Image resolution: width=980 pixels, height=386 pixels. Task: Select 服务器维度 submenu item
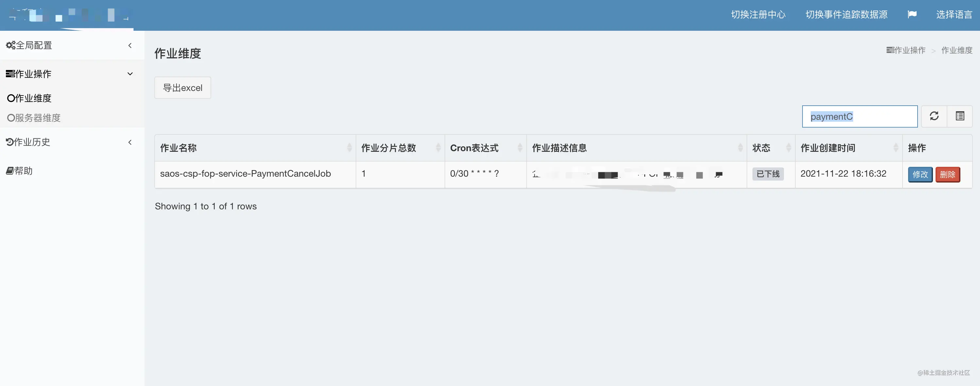34,118
